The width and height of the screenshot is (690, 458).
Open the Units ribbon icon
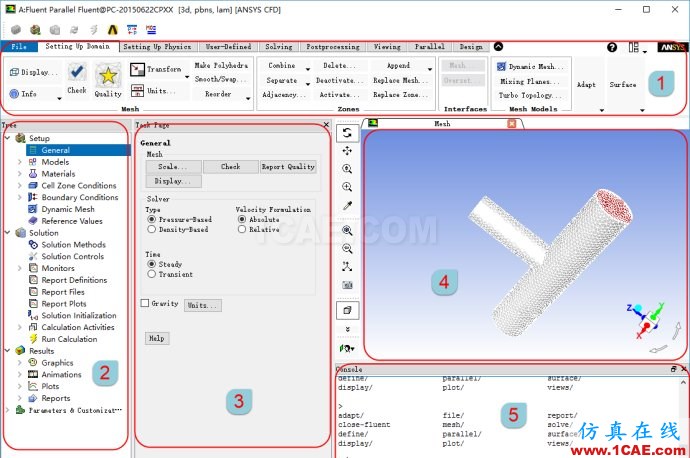pyautogui.click(x=137, y=91)
